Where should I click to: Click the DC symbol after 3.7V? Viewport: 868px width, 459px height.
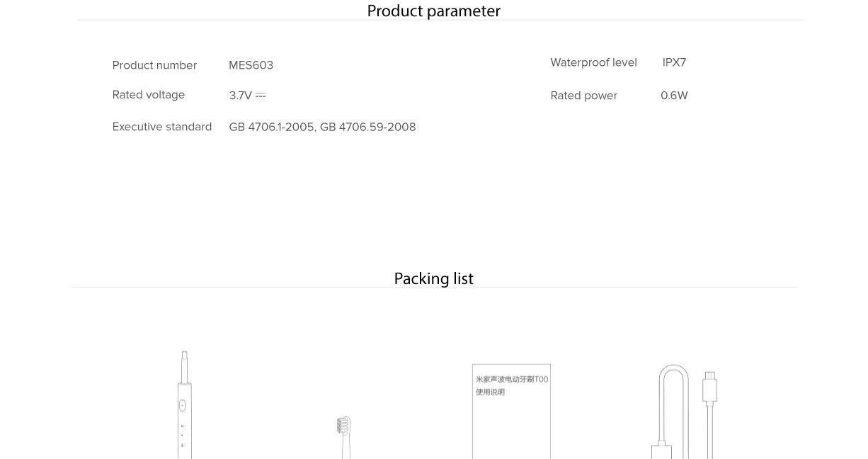tap(261, 95)
